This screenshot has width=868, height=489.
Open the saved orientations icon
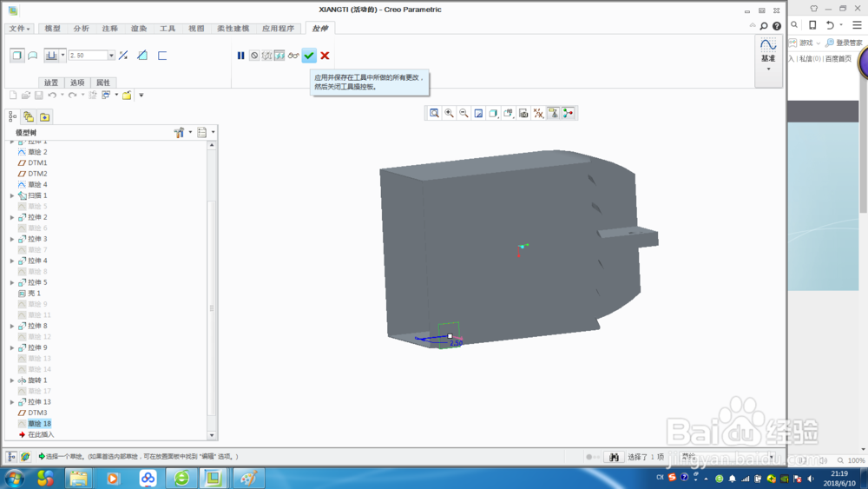click(508, 113)
